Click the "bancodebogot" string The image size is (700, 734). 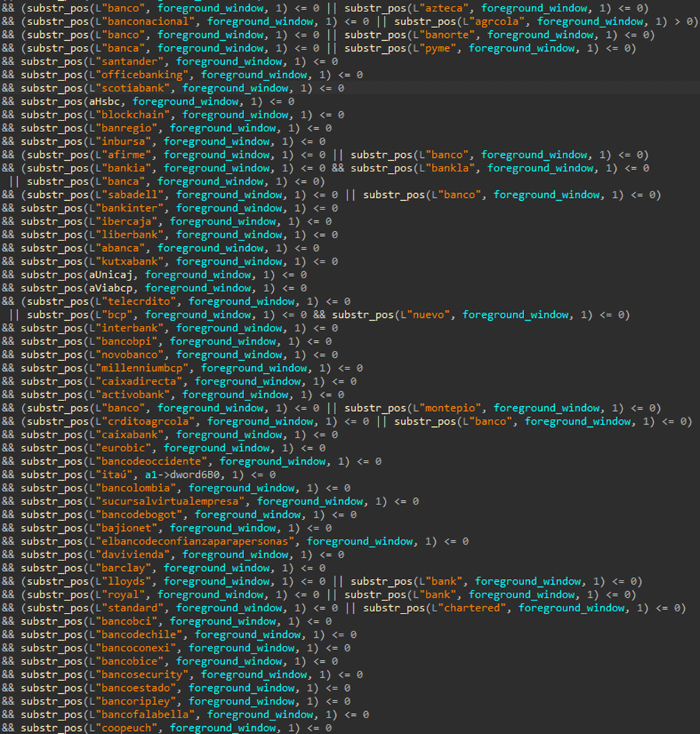click(139, 515)
